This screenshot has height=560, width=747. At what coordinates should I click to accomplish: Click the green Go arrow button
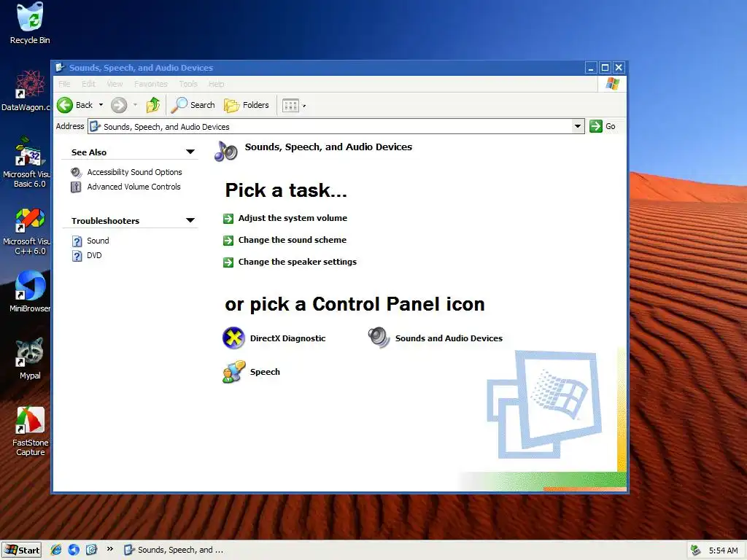pyautogui.click(x=596, y=126)
